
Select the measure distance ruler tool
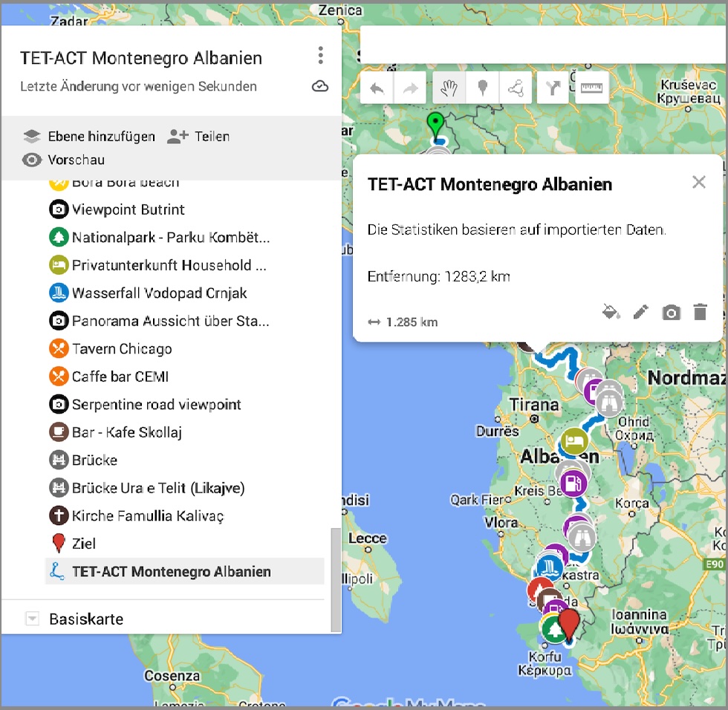pyautogui.click(x=591, y=88)
